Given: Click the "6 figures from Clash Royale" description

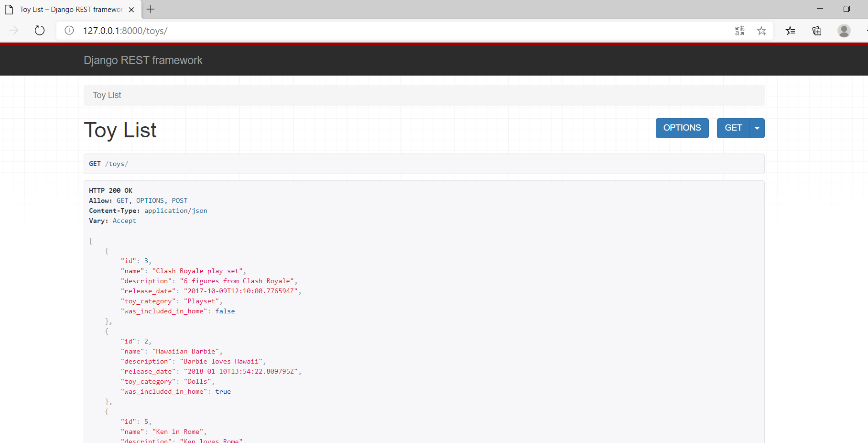Looking at the screenshot, I should (x=237, y=281).
